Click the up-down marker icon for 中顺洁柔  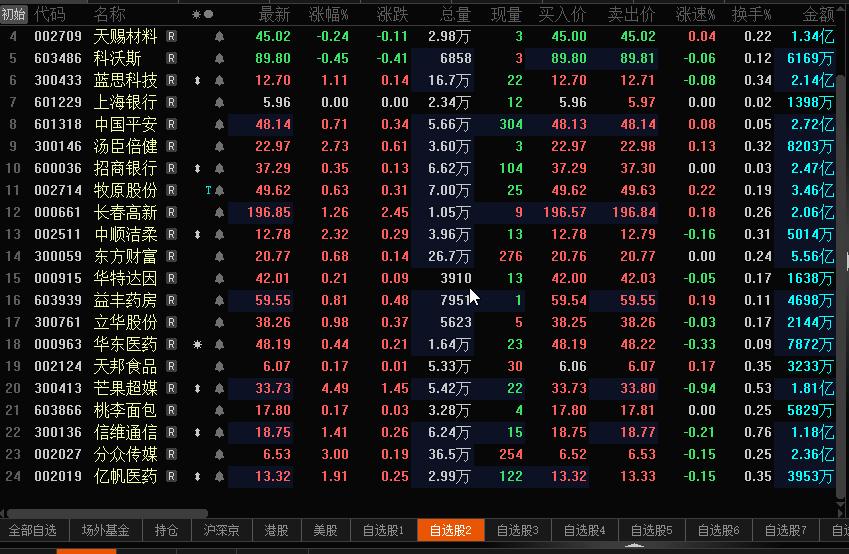point(198,234)
